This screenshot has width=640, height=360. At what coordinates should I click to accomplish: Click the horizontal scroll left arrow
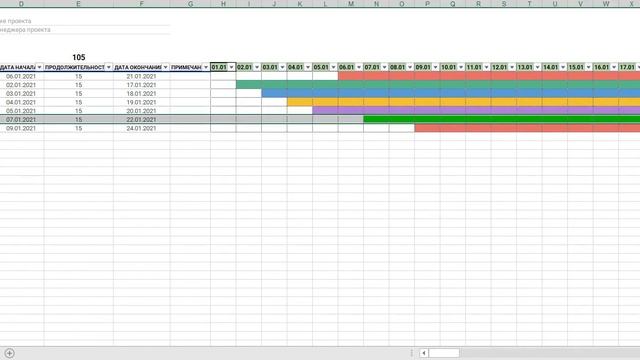pyautogui.click(x=424, y=353)
